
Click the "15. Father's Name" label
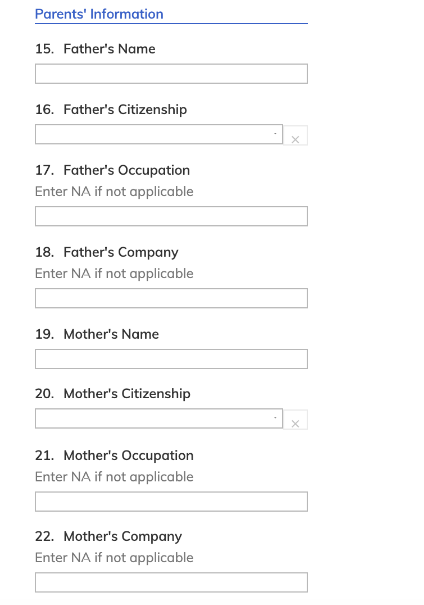pos(95,49)
